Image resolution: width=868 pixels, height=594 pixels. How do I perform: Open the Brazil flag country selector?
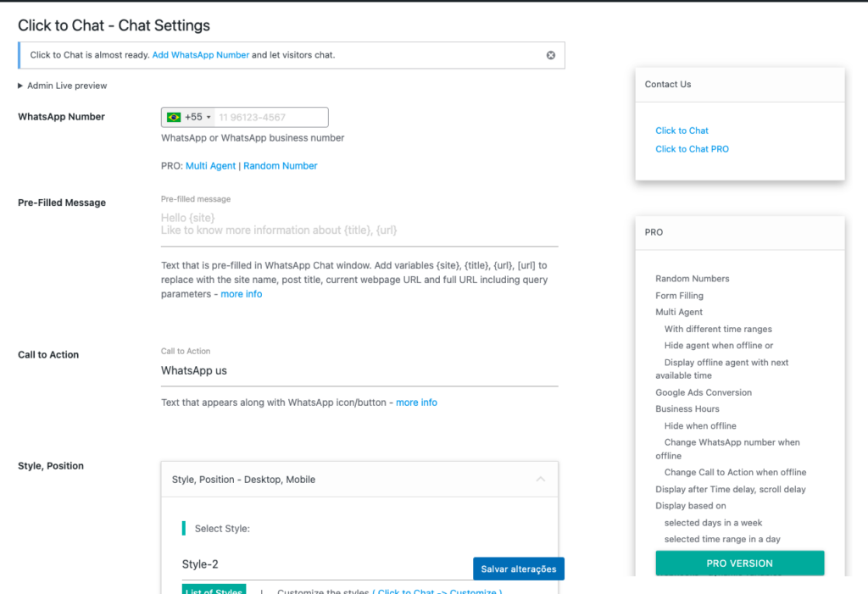(188, 118)
